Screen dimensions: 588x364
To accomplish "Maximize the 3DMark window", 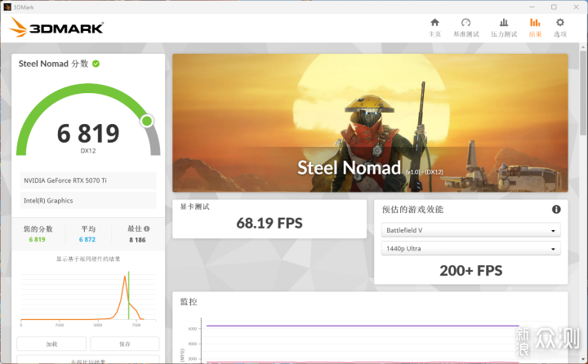I will (554, 7).
